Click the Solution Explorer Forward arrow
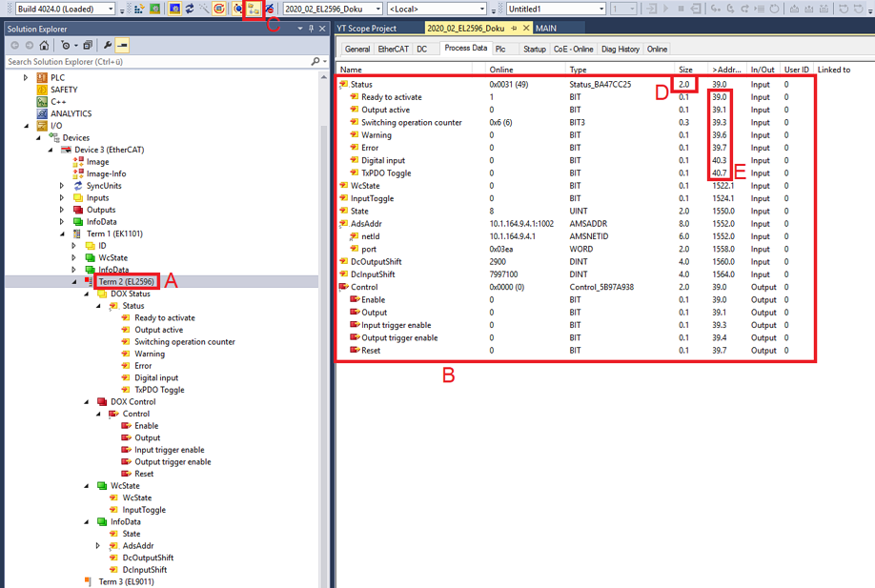This screenshot has height=588, width=875. [29, 45]
